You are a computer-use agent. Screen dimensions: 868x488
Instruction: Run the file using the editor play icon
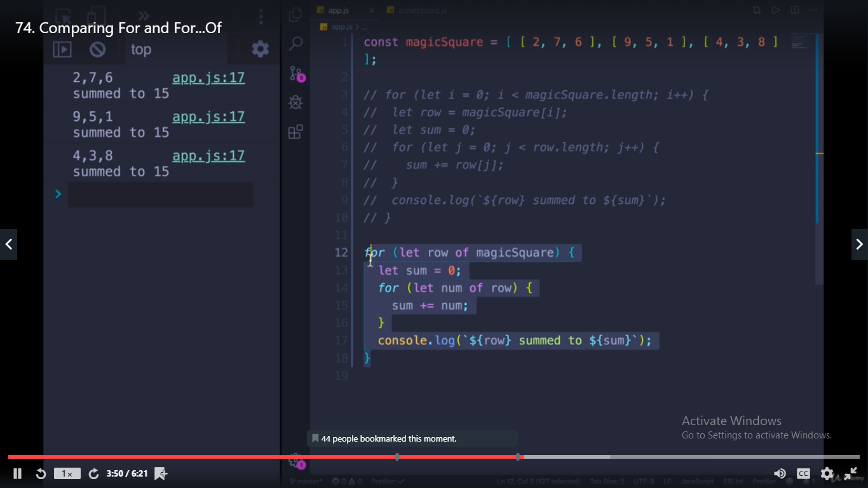775,10
